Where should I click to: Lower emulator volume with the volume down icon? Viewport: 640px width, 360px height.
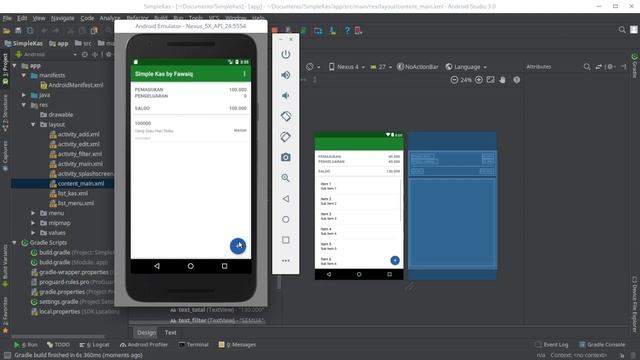(x=286, y=96)
